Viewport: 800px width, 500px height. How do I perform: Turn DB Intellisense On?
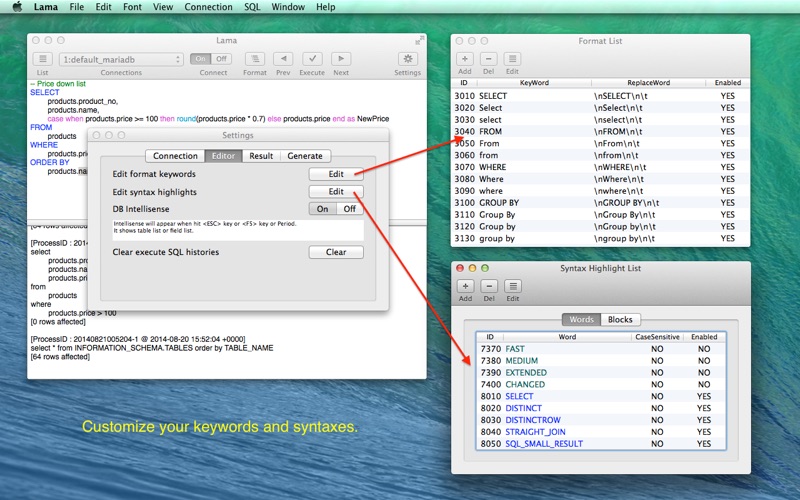[x=322, y=209]
